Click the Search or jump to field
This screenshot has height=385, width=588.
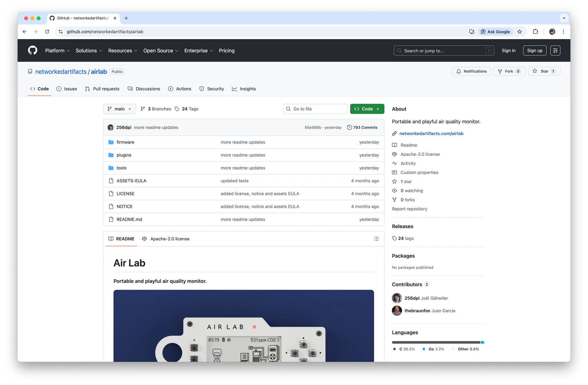coord(444,51)
